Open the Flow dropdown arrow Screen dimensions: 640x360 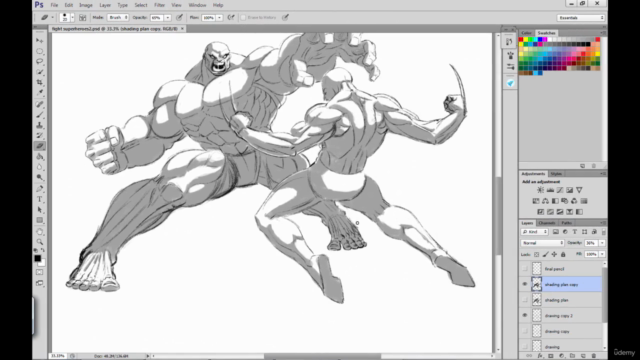click(x=219, y=18)
